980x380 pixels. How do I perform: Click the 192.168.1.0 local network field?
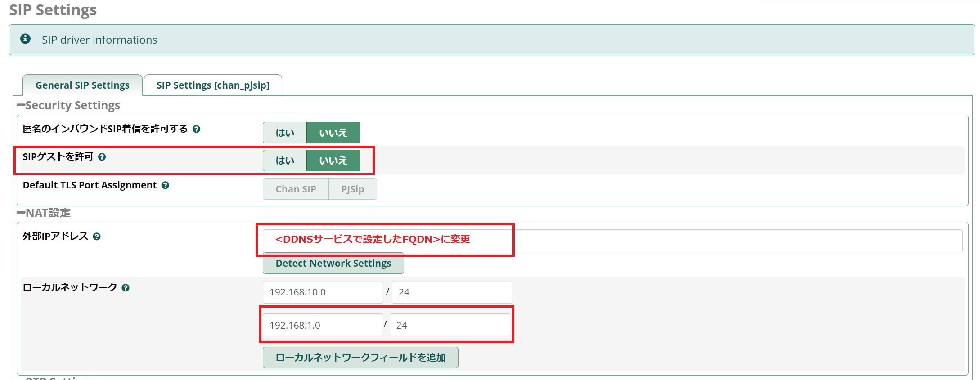pos(323,325)
